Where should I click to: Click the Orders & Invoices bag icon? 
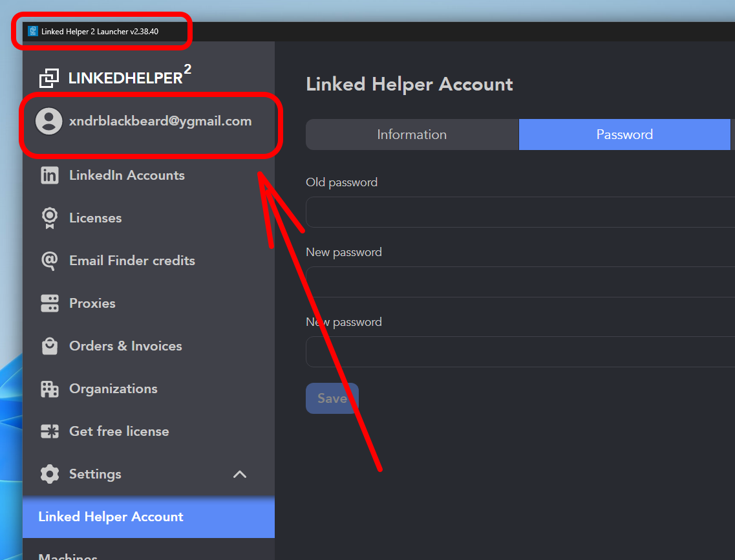tap(50, 346)
